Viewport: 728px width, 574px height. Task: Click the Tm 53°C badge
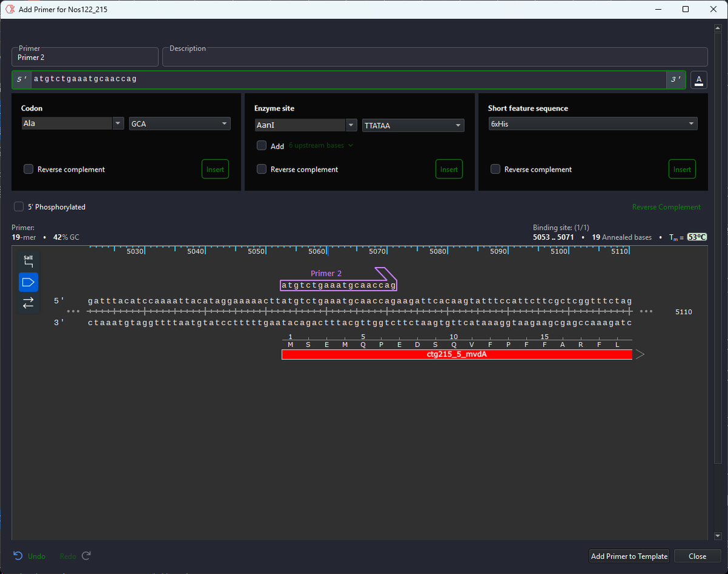697,237
